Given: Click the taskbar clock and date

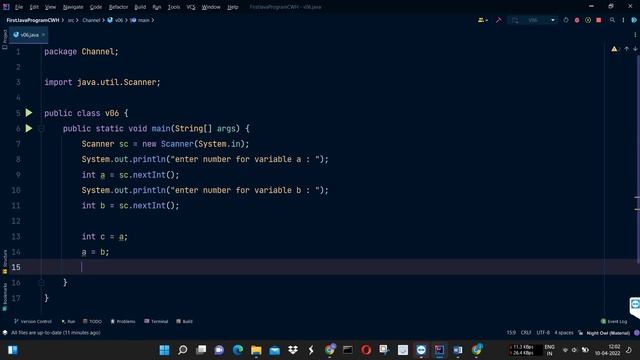Looking at the screenshot, I should 607,350.
